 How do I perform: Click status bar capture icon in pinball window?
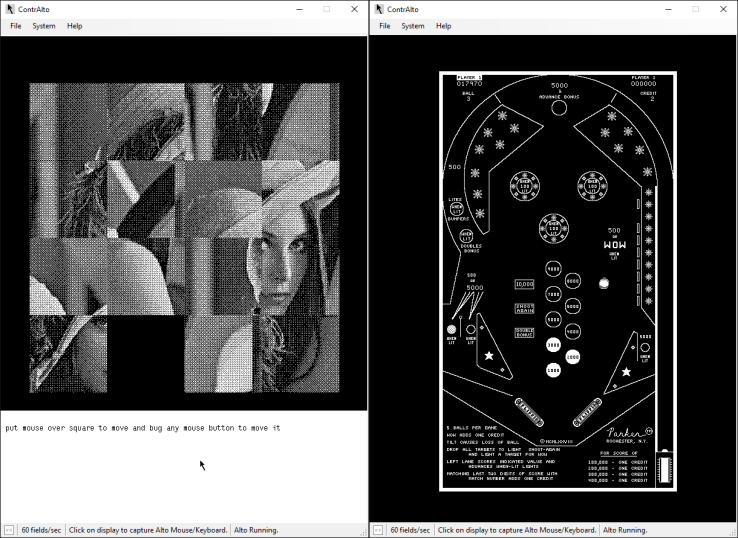[x=378, y=530]
